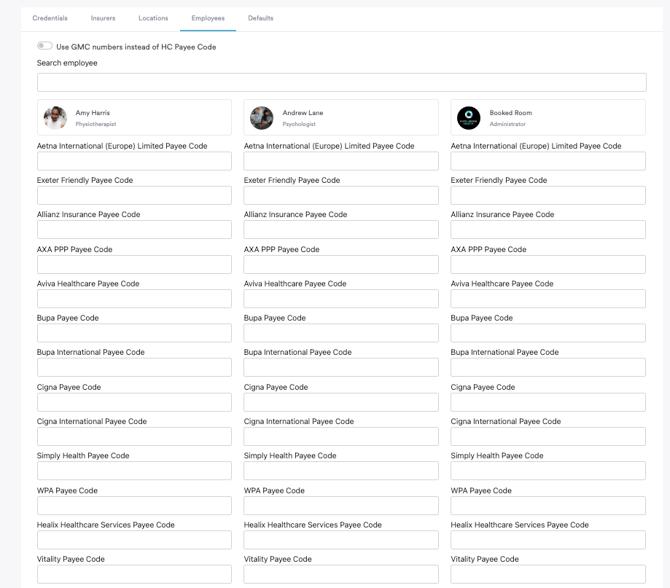Click Andrew Lane's Exeter Friendly Payee Code field
Viewport: 670px width, 588px height.
(x=341, y=195)
